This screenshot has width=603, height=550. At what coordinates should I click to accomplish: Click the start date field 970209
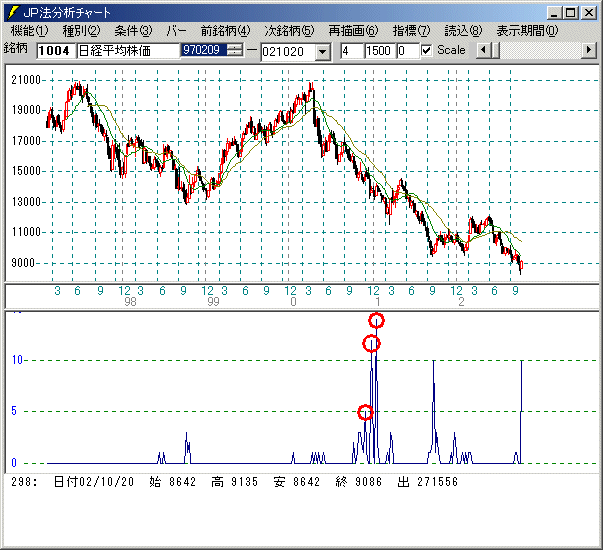point(204,50)
